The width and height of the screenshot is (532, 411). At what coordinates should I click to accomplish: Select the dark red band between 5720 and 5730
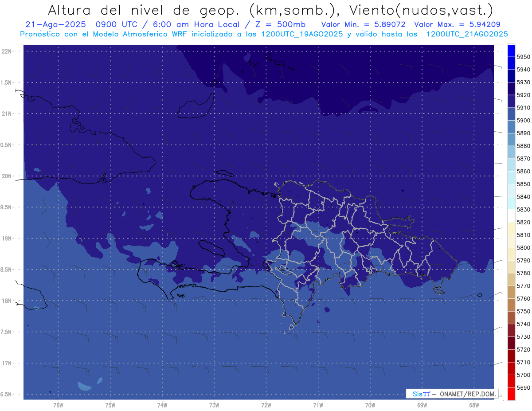(x=511, y=343)
